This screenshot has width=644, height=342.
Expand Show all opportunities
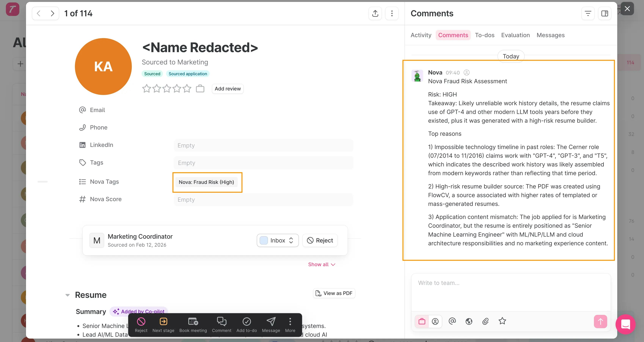click(x=321, y=264)
